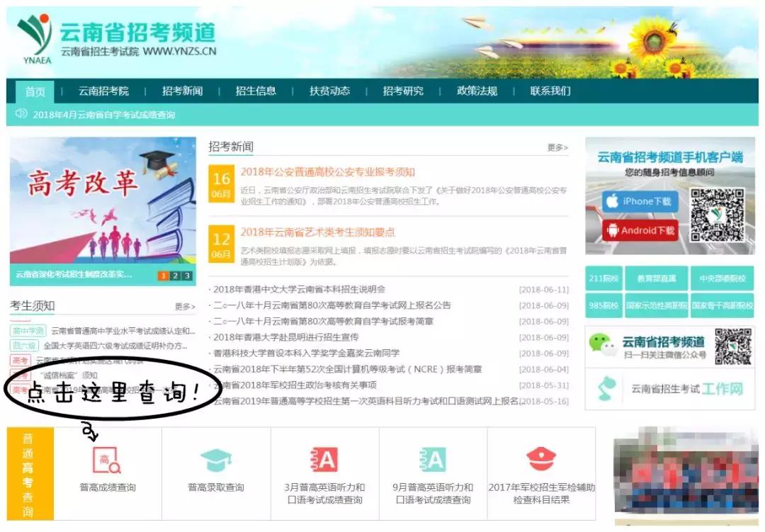Switch banner to slide 2
This screenshot has height=532, width=765.
[175, 275]
